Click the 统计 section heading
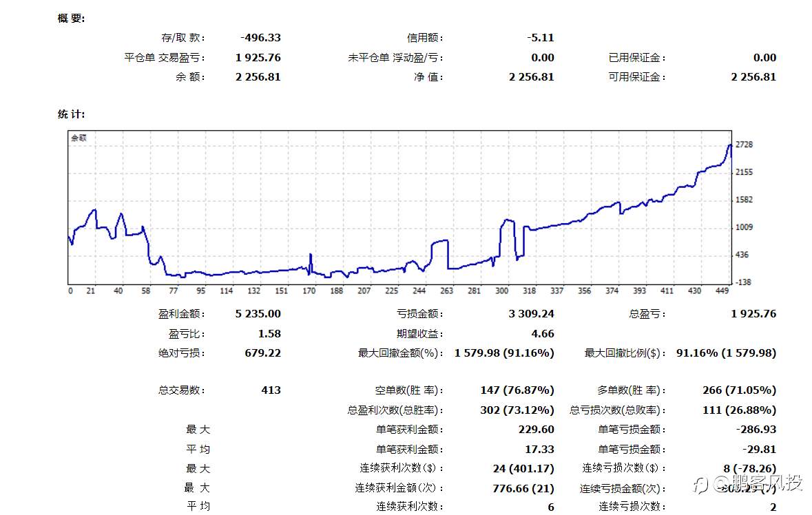The height and width of the screenshot is (515, 812). coord(71,114)
